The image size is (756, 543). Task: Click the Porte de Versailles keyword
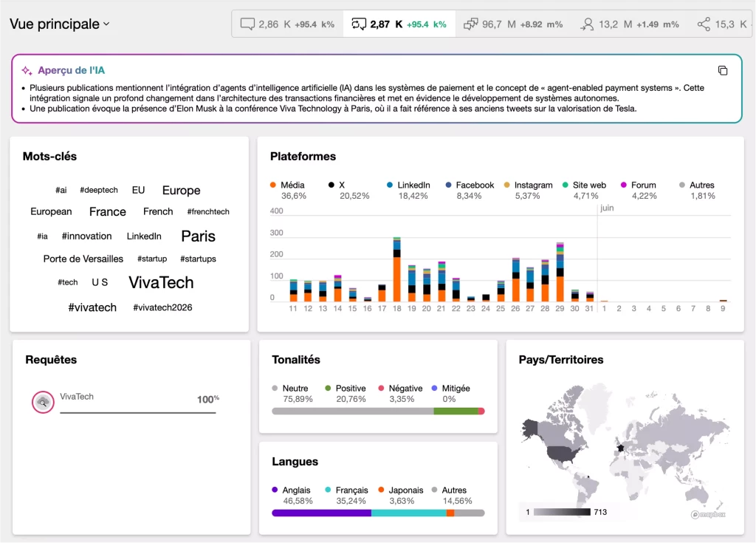click(83, 259)
